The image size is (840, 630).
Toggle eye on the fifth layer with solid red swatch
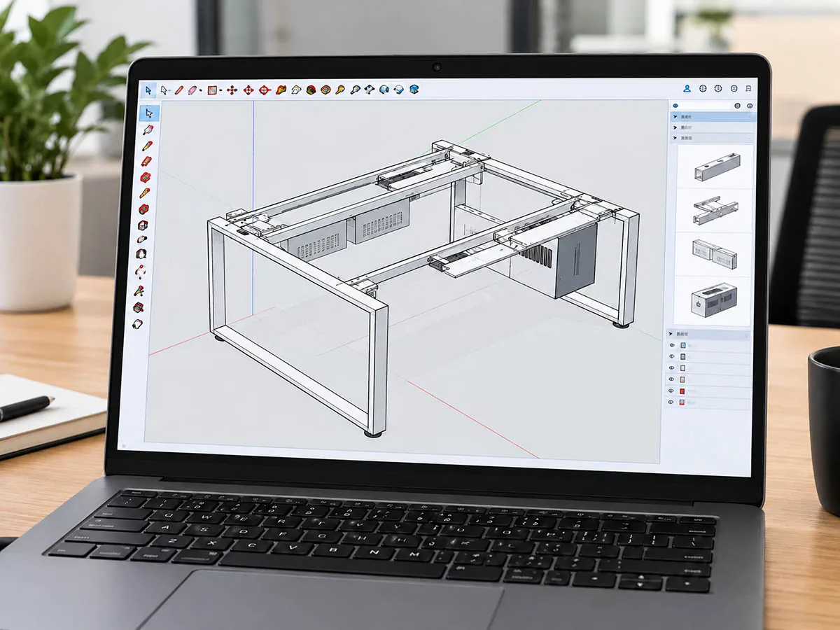[x=671, y=391]
